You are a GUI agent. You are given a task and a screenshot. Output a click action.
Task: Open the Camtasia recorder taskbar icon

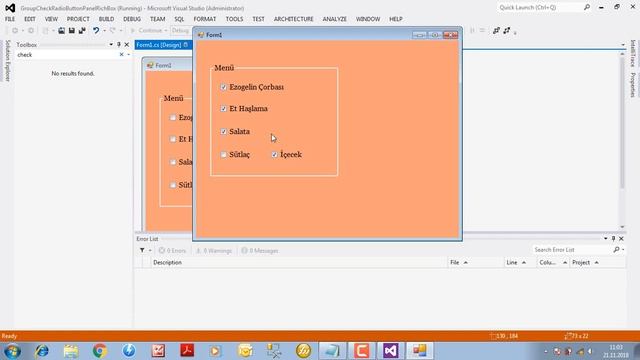pos(361,351)
